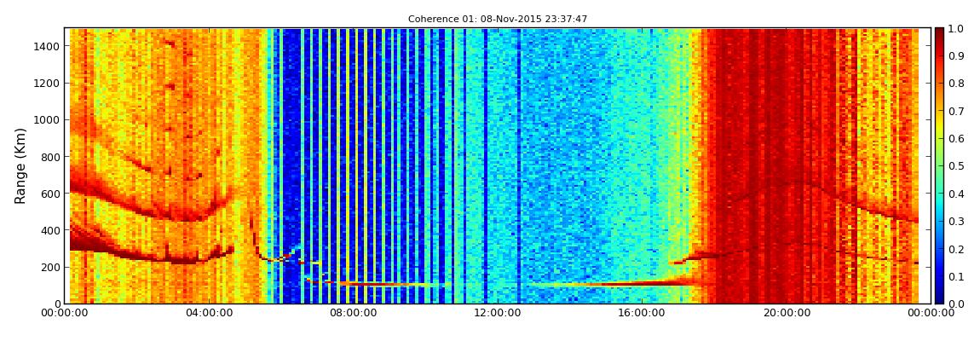This screenshot has width=980, height=347.
Task: Click the colorbar '0.7' label
Action: [956, 112]
